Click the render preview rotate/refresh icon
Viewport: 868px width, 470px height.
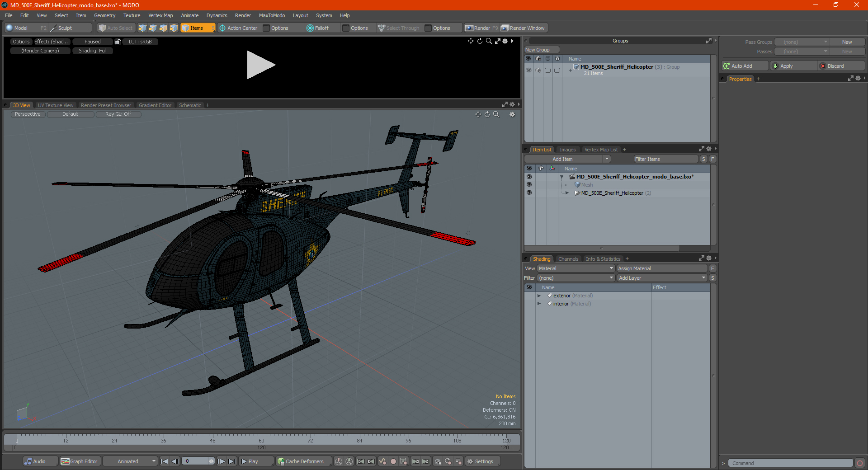[x=480, y=41]
